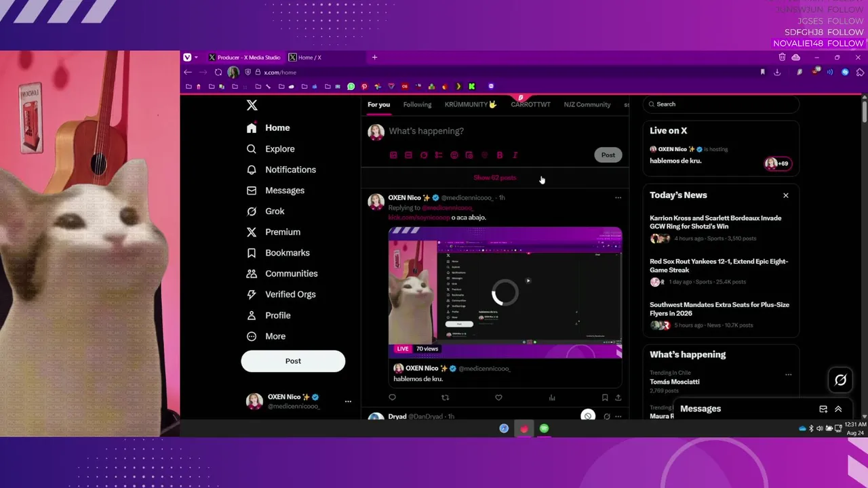The width and height of the screenshot is (868, 488).
Task: Compose new message in Messages drawer
Action: tap(823, 409)
